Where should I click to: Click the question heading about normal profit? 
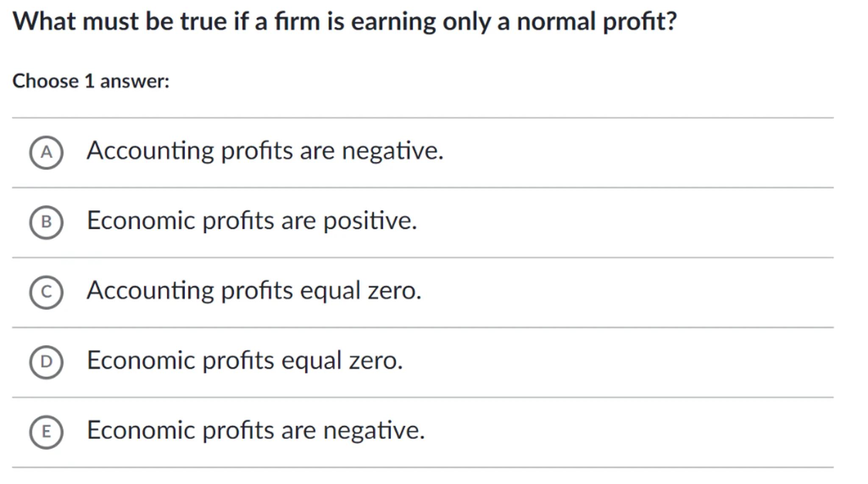(345, 21)
